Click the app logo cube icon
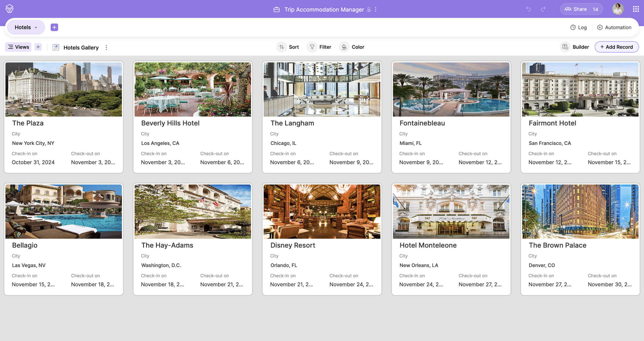644x341 pixels. (x=9, y=9)
